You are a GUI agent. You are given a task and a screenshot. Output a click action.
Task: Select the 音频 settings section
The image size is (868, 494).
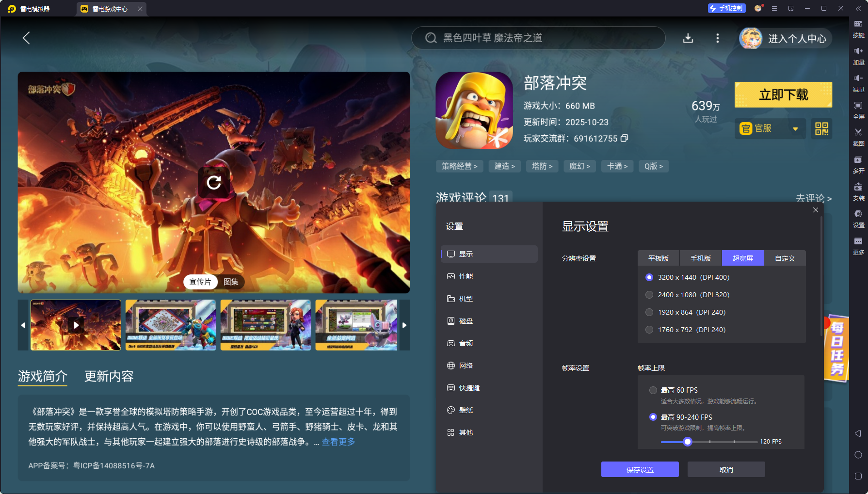pyautogui.click(x=466, y=343)
